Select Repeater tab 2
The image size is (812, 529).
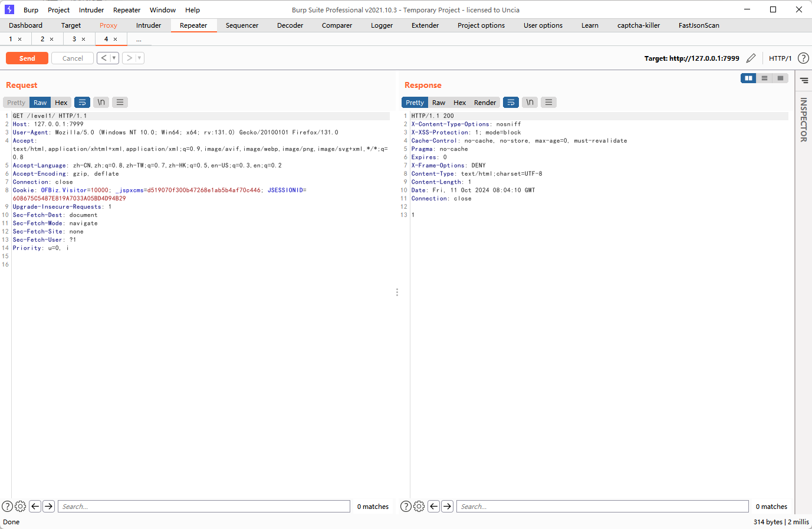(x=42, y=39)
